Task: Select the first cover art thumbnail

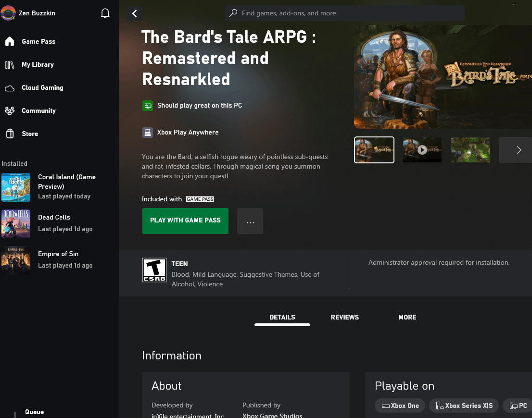Action: tap(374, 150)
